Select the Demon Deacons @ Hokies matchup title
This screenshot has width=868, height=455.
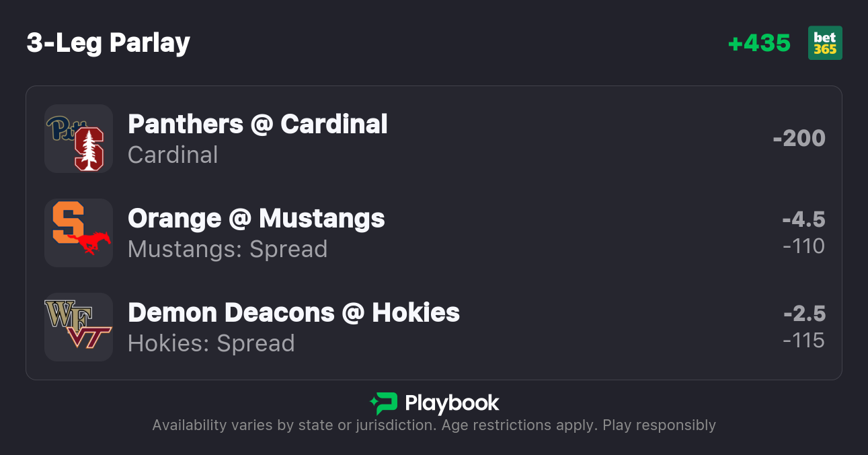[294, 312]
